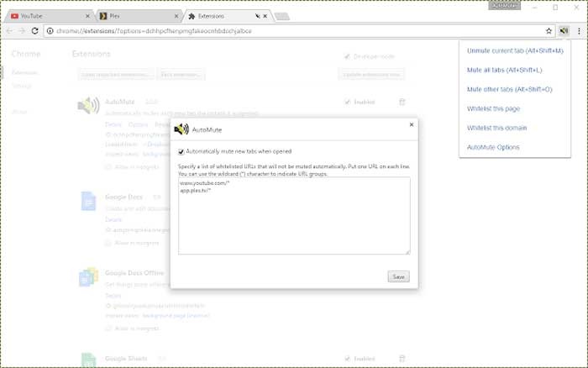Select Whitelist this page

[493, 108]
